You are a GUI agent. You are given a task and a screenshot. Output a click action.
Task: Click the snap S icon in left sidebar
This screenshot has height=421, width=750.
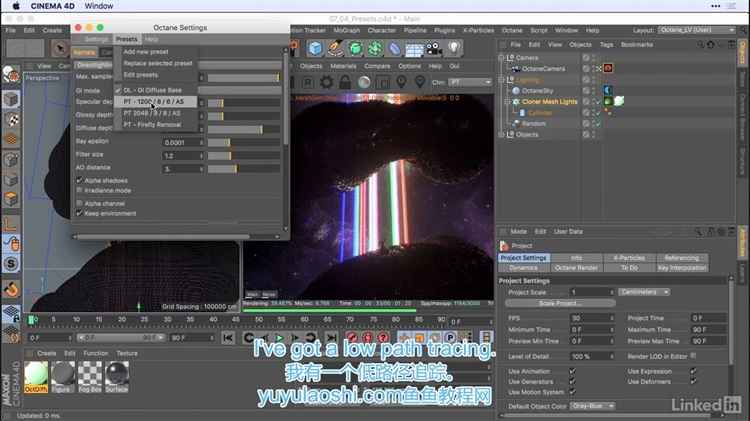11,264
